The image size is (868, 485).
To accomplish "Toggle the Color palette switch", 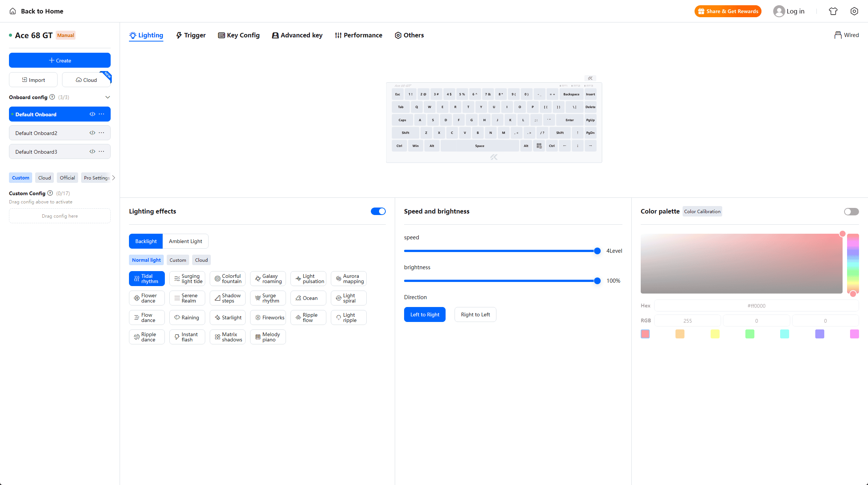I will 852,212.
